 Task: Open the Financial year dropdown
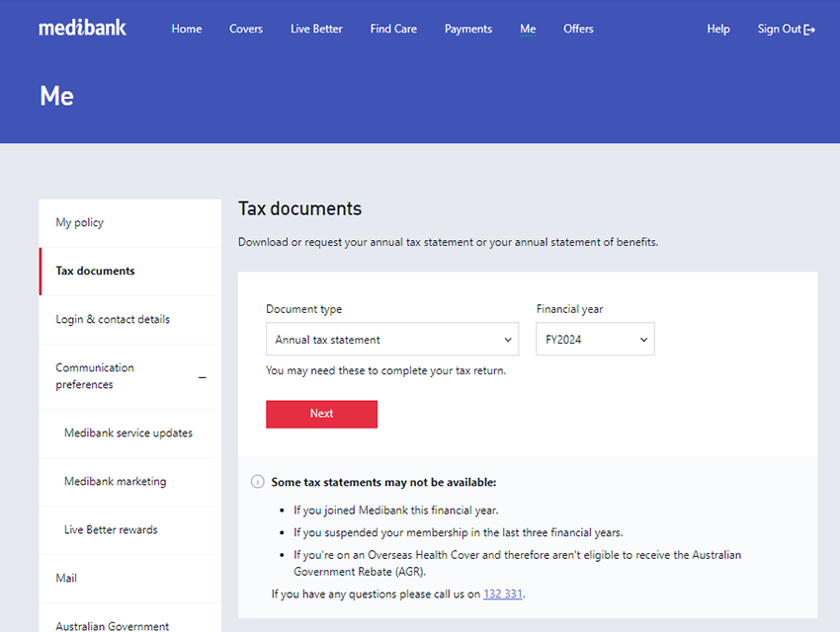coord(595,339)
